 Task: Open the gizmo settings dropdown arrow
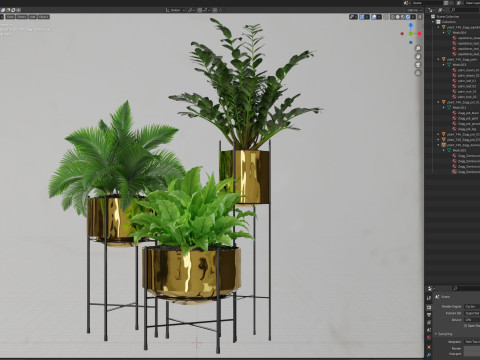pos(367,17)
